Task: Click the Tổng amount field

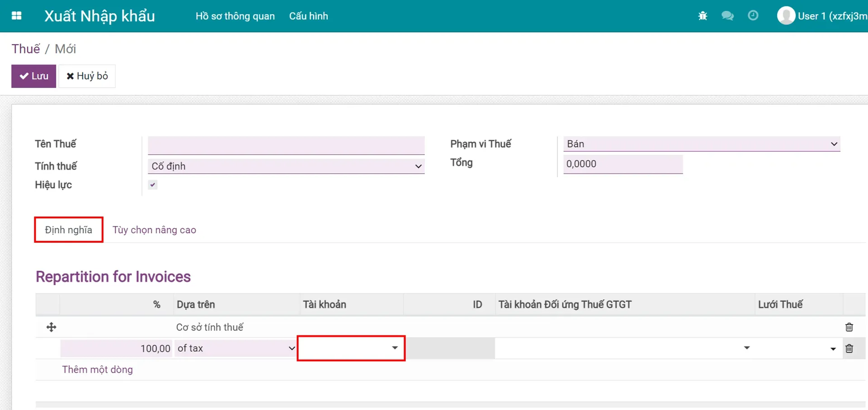Action: point(623,164)
